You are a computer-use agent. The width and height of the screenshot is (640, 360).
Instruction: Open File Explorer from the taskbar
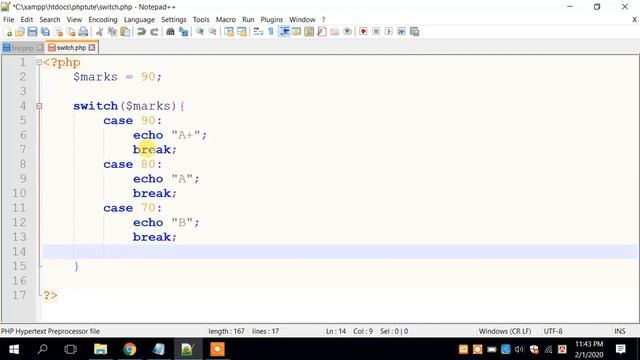(x=100, y=349)
